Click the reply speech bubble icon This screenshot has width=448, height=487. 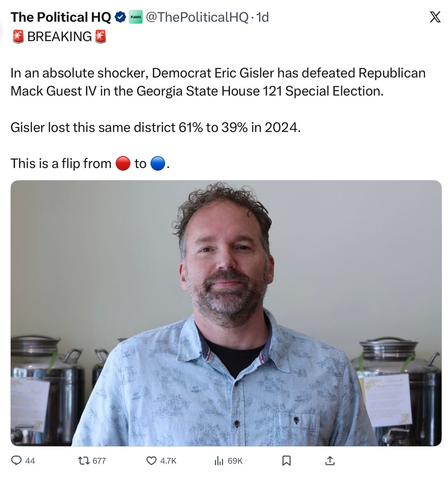pos(17,460)
